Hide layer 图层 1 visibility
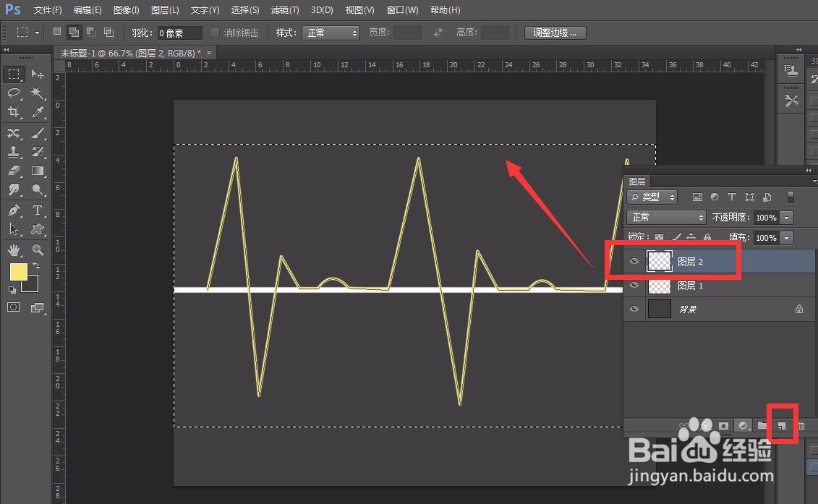 (634, 286)
